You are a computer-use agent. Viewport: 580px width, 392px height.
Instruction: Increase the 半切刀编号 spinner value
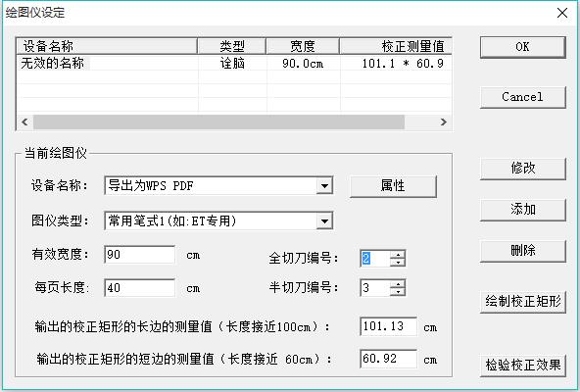[398, 284]
